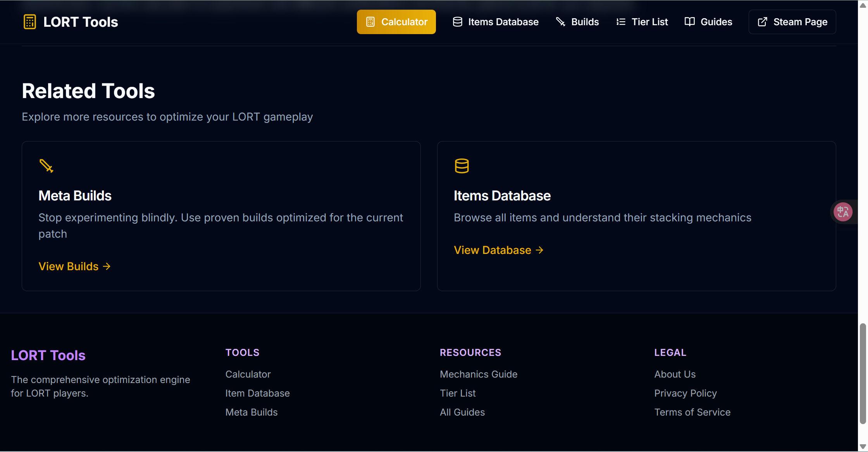868x452 pixels.
Task: Click the Terms of Service link
Action: click(x=692, y=412)
